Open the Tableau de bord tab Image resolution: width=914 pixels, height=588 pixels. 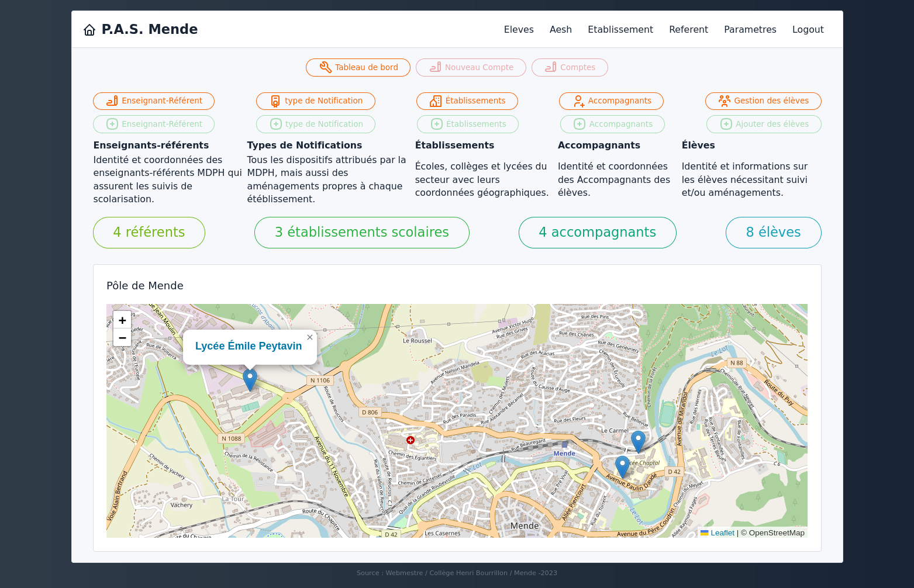point(358,68)
